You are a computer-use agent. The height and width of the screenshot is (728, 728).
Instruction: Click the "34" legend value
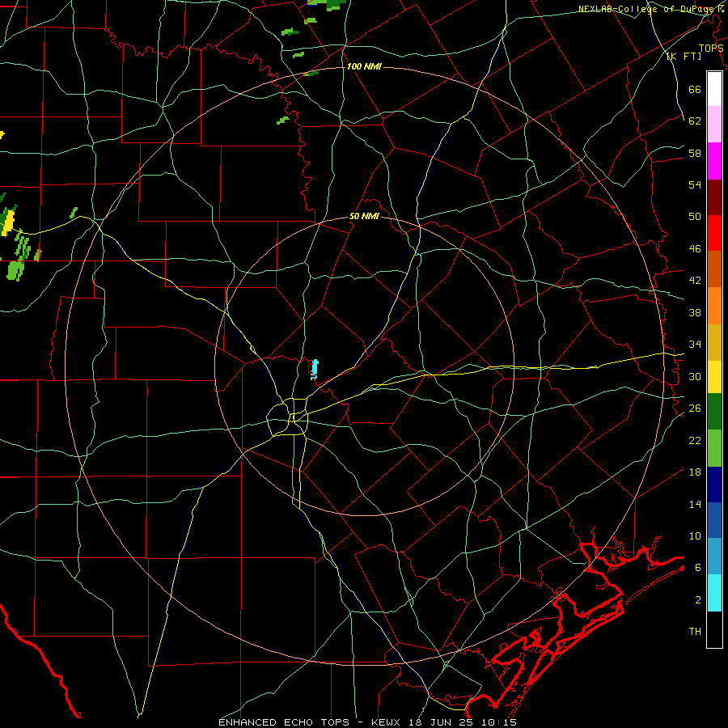tap(695, 345)
